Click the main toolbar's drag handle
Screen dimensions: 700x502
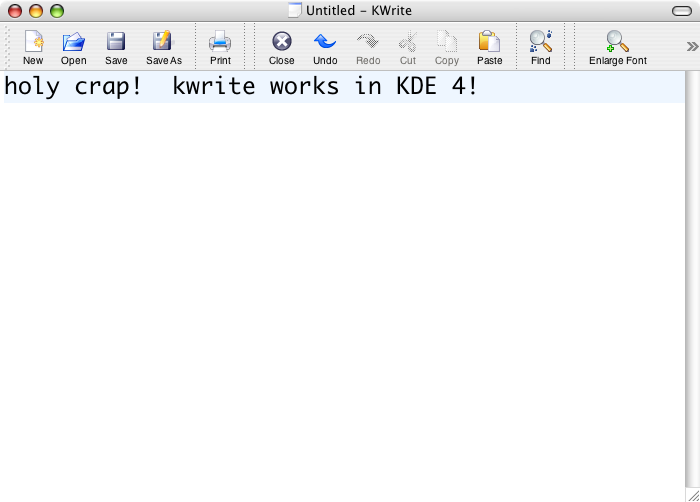click(7, 47)
